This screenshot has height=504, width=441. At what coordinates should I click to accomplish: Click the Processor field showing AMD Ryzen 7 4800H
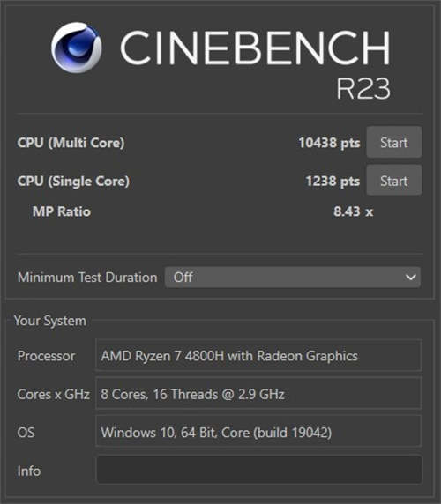pos(259,355)
